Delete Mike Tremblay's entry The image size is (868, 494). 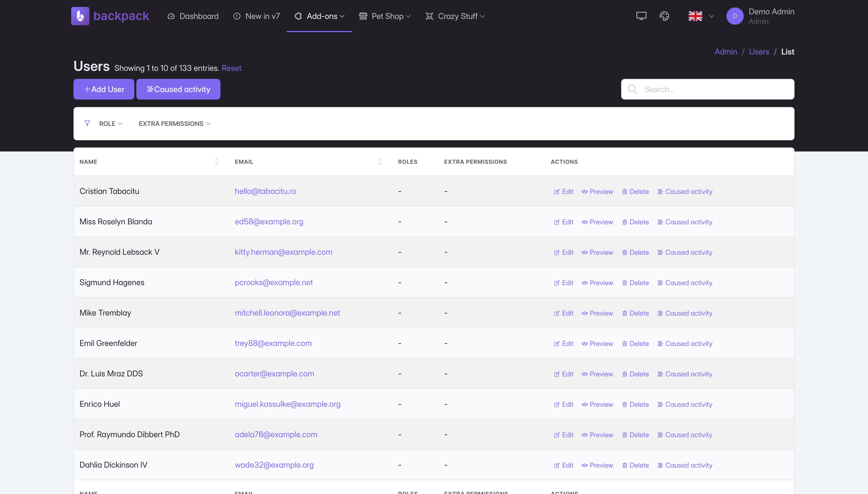click(x=635, y=313)
